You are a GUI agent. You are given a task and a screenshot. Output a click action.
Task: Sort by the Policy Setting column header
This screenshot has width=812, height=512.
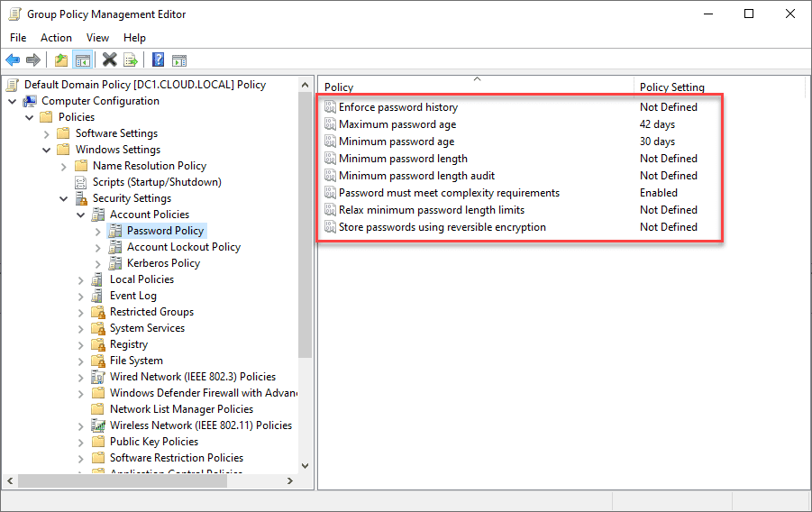(x=719, y=87)
